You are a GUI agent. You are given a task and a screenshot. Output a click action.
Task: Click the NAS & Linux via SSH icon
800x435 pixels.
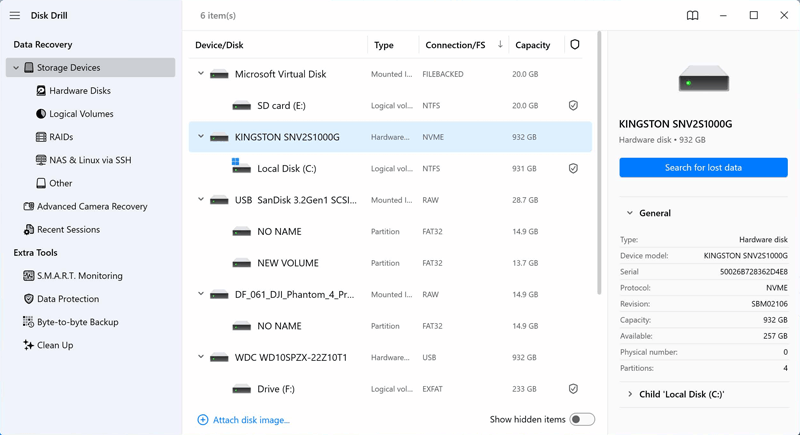(41, 160)
